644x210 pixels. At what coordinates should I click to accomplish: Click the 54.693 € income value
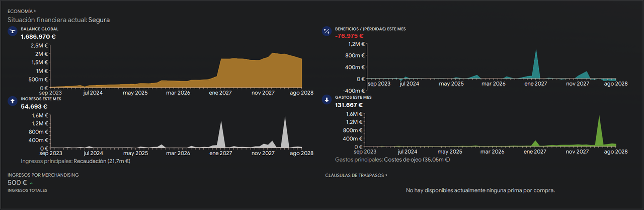click(34, 106)
